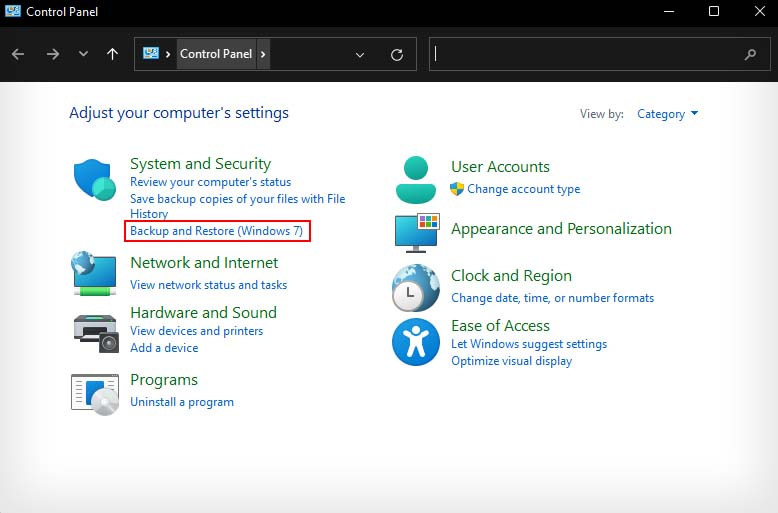Viewport: 778px width, 513px height.
Task: Open System and Security category
Action: [200, 164]
